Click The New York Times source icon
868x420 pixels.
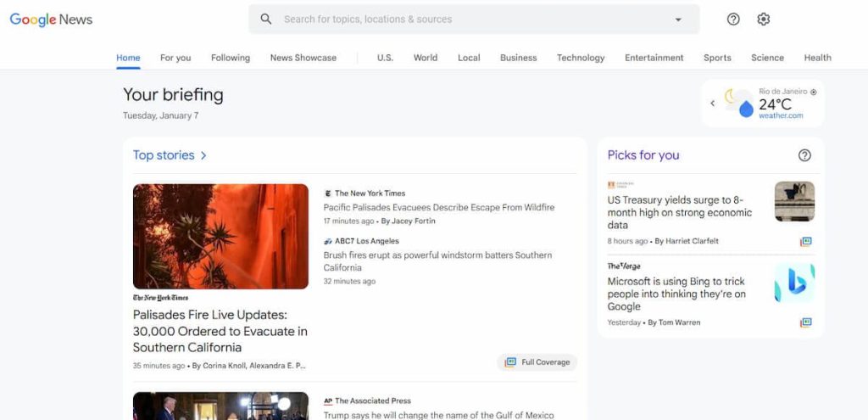[x=328, y=193]
